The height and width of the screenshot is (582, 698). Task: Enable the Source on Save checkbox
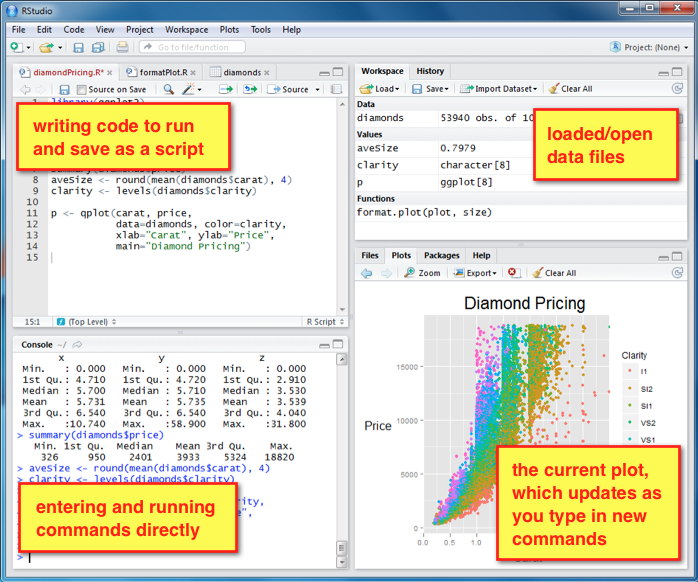[x=81, y=89]
